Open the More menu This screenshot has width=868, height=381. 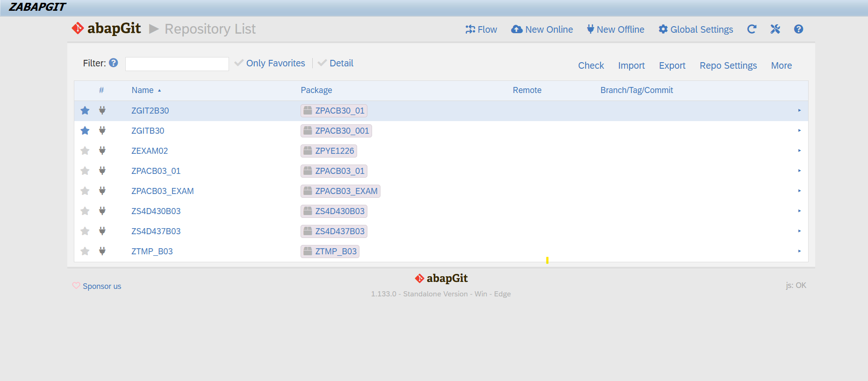(781, 65)
